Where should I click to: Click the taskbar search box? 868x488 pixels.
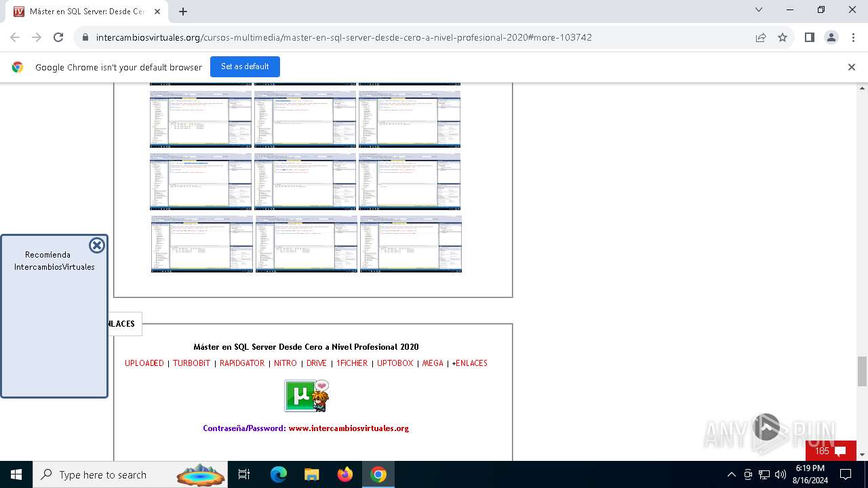[x=132, y=474]
